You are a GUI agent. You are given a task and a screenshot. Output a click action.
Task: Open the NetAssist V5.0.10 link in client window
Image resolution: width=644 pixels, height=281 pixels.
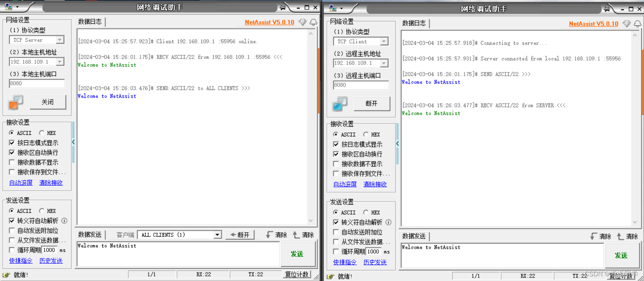[x=593, y=24]
